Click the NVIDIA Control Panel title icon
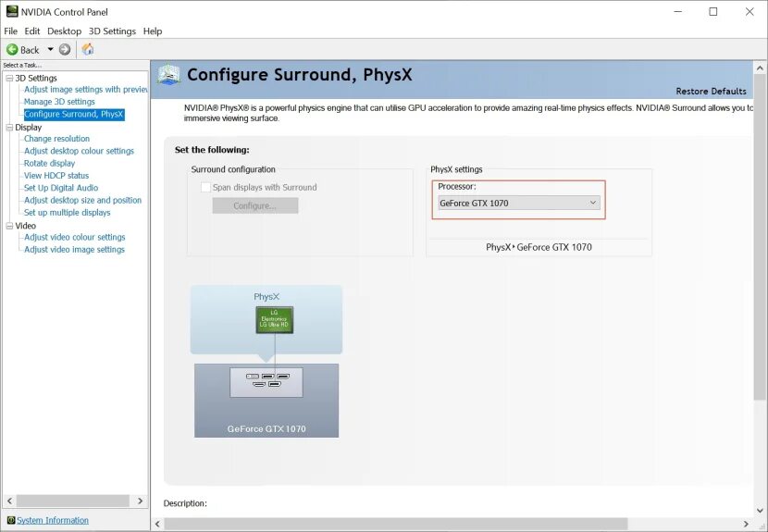768x532 pixels. tap(12, 11)
